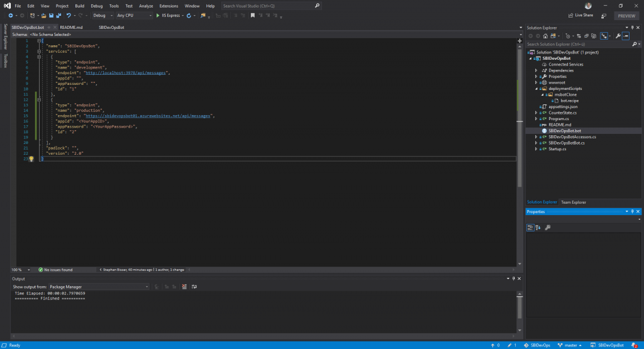The image size is (644, 349).
Task: Click the notifications bell in status bar
Action: [635, 345]
